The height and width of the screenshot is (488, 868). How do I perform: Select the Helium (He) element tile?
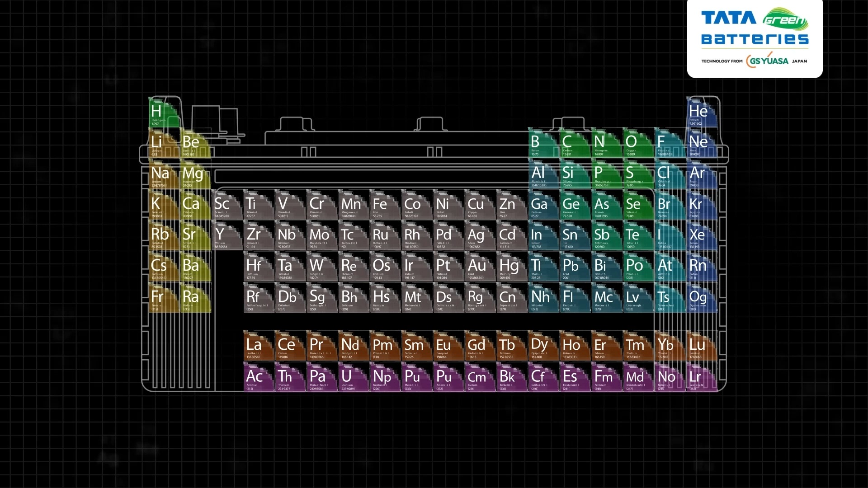(702, 113)
